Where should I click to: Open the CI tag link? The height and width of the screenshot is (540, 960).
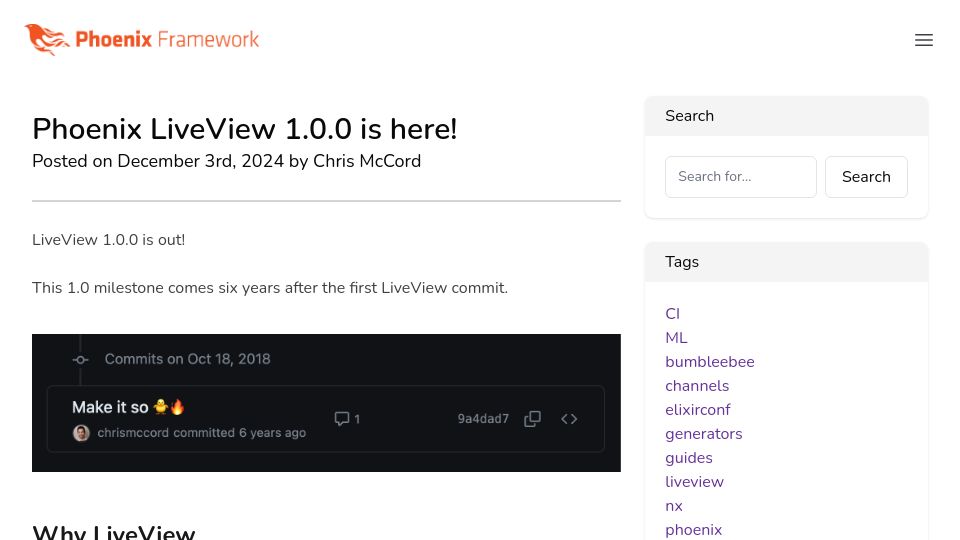(672, 314)
